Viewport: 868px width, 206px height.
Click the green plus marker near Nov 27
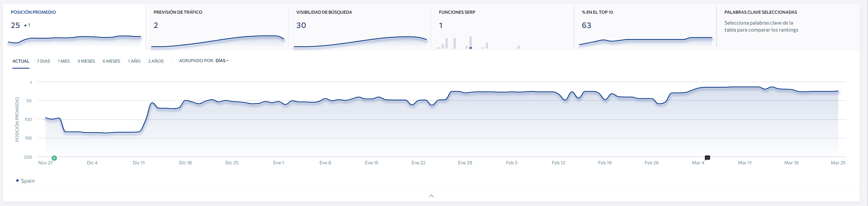[x=54, y=158]
